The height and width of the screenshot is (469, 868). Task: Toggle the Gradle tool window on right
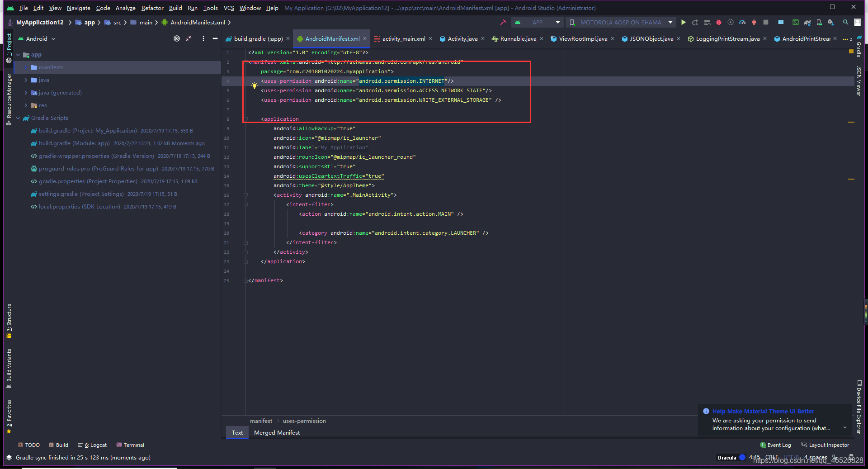click(x=859, y=46)
